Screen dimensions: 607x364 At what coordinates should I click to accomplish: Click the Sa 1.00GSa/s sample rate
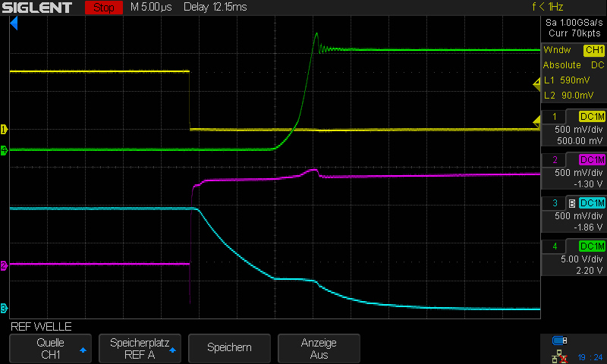(x=574, y=23)
